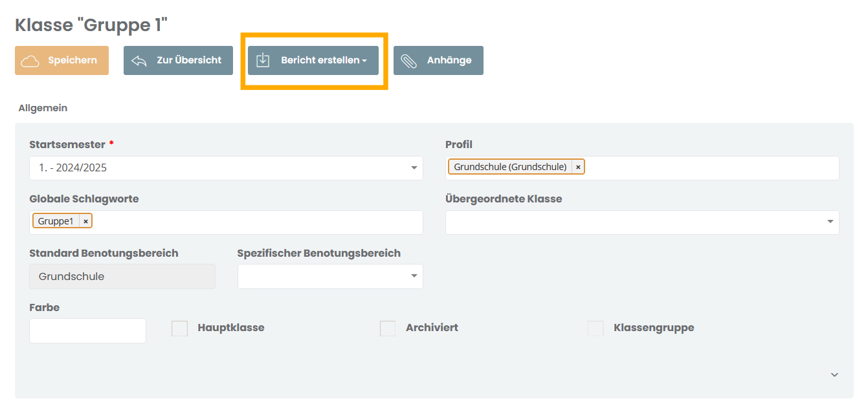Expand the Spezifischer Benotungsbereich dropdown
This screenshot has width=868, height=410.
pyautogui.click(x=330, y=276)
